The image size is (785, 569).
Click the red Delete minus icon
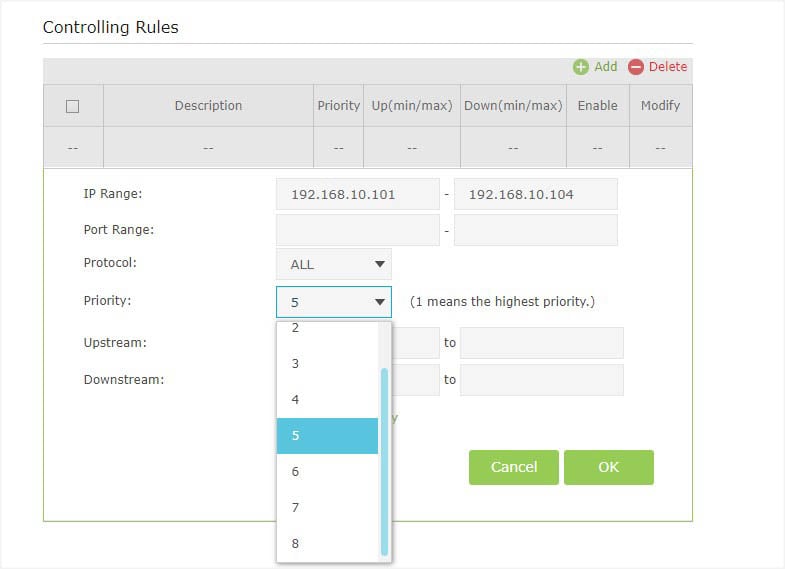[x=636, y=67]
